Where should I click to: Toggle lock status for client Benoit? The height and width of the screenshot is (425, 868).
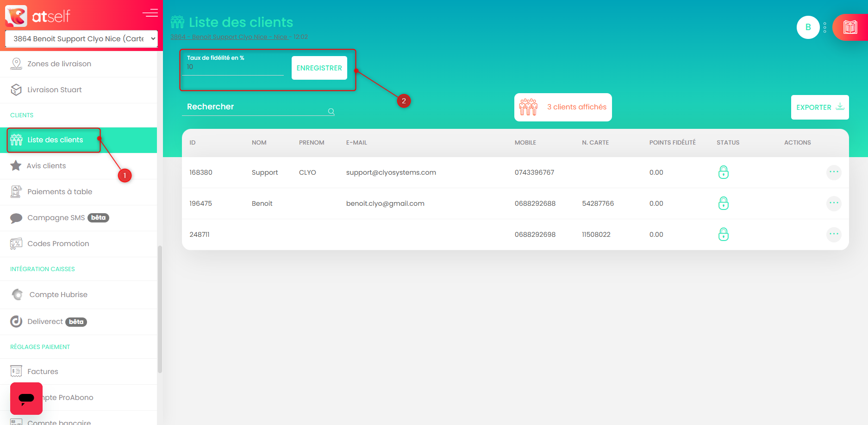coord(723,203)
